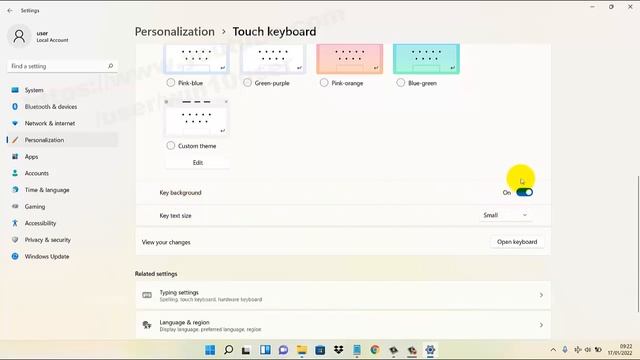Click the Personalization paintbrush icon
Screen dimensions: 640x360
15,140
